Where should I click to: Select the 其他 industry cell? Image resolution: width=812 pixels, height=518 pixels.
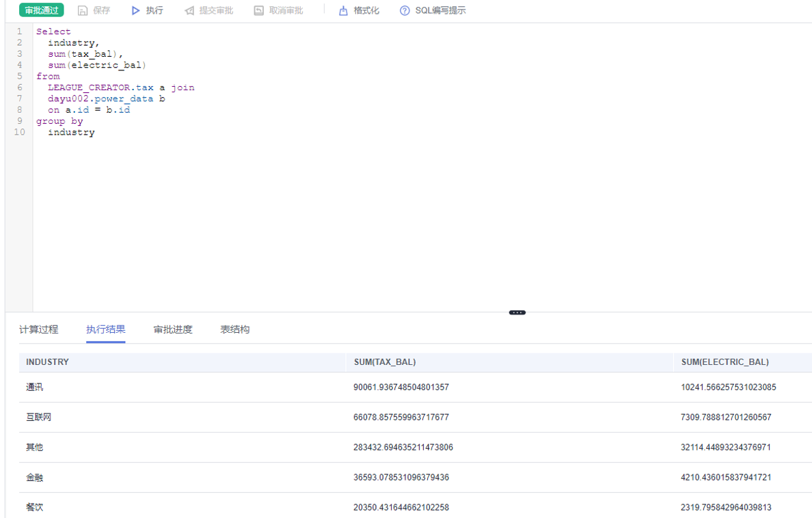35,447
